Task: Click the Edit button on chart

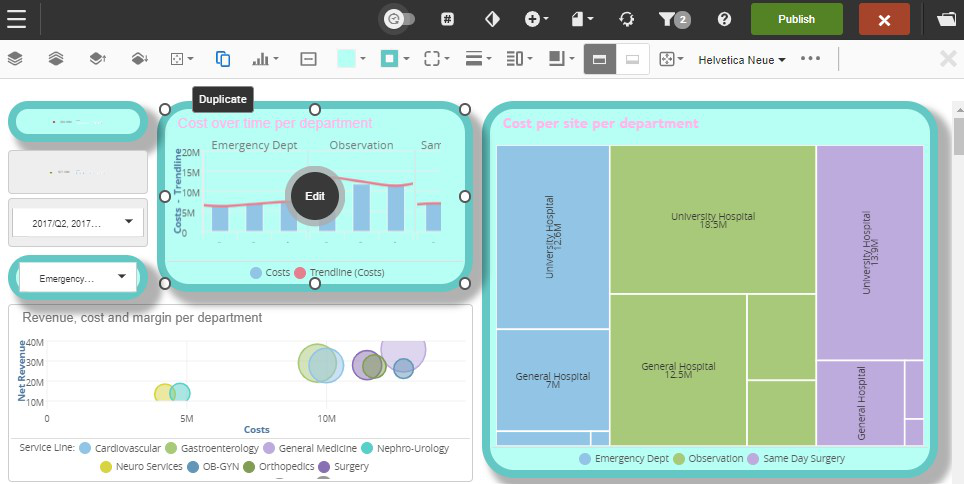Action: click(315, 196)
